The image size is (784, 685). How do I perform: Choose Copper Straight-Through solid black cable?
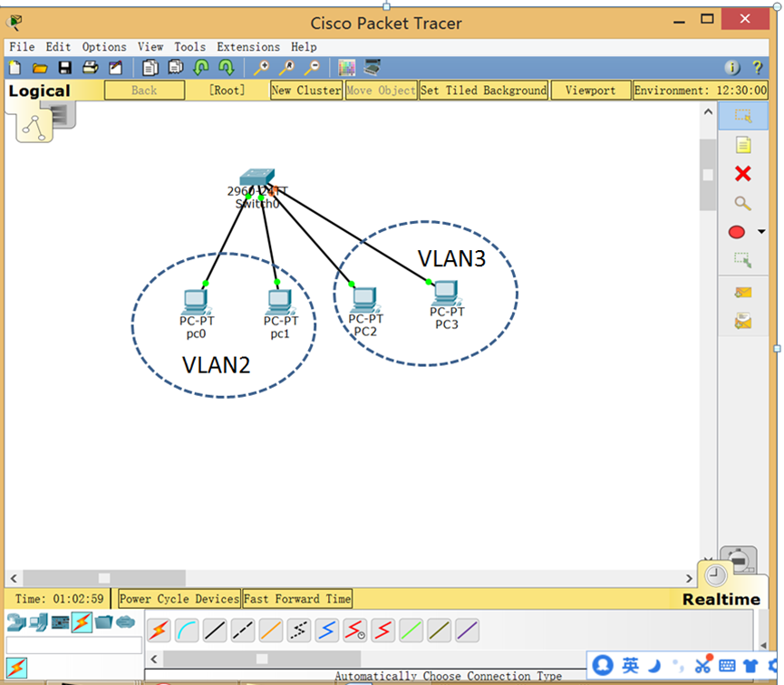pos(215,631)
